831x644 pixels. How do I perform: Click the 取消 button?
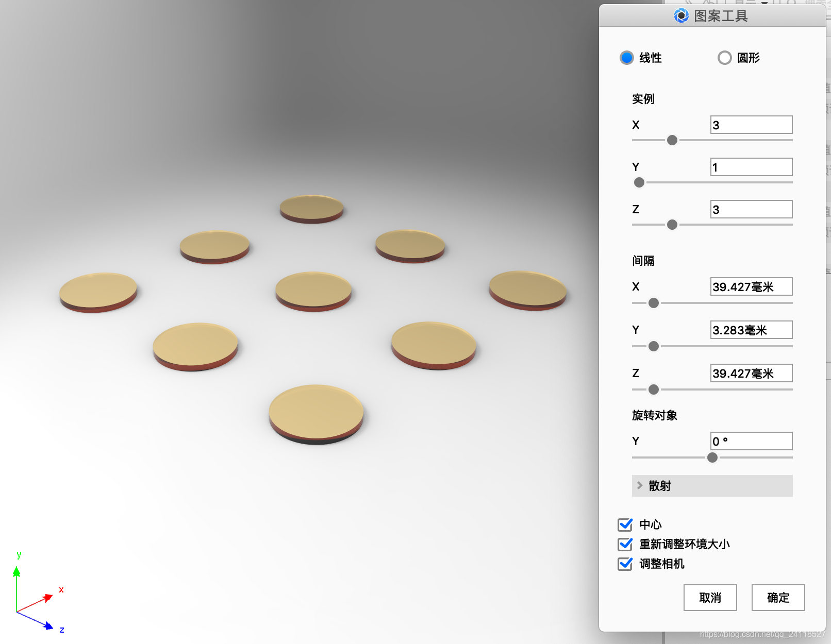[x=710, y=598]
